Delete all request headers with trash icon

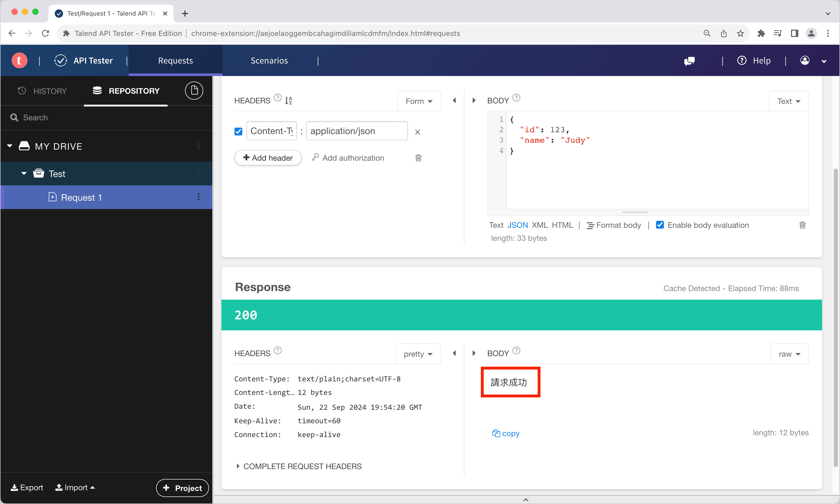coord(418,158)
